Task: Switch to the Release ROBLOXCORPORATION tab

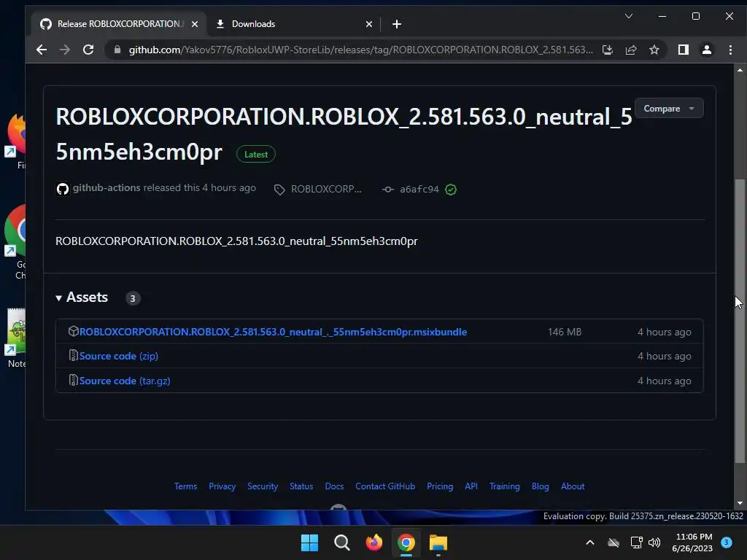Action: (118, 24)
